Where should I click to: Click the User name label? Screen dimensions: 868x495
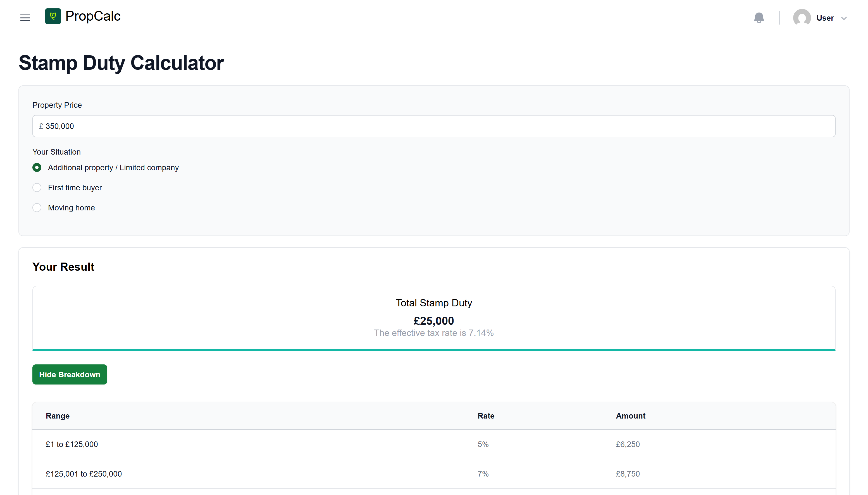(825, 18)
